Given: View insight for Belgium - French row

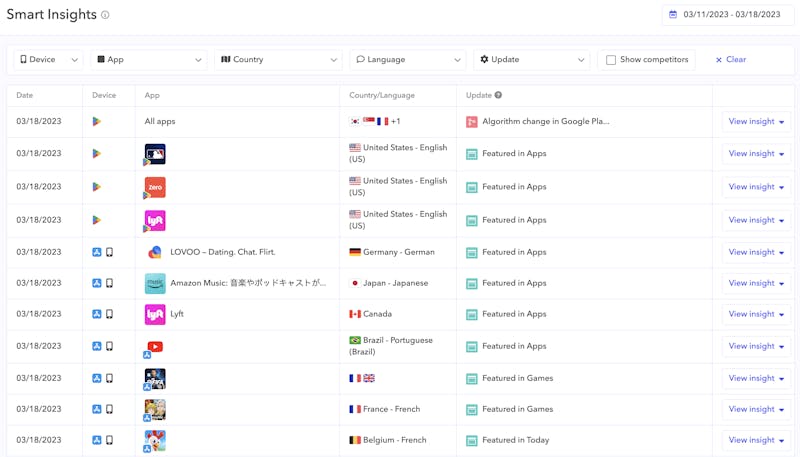Looking at the screenshot, I should click(x=755, y=440).
